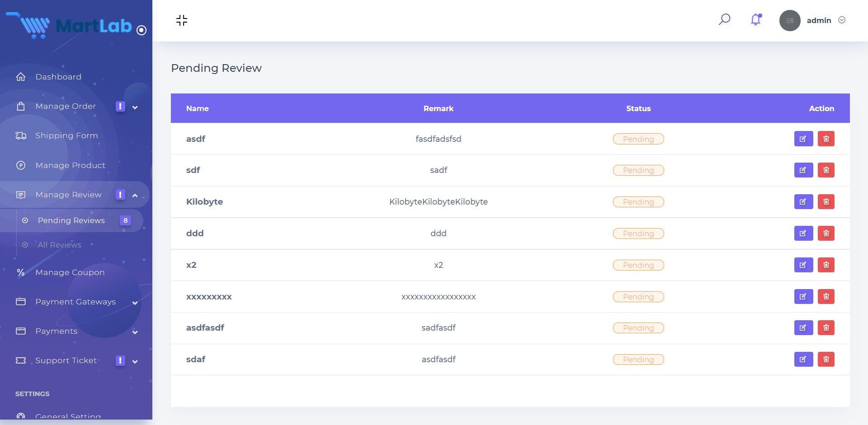Screen dimensions: 868x425
Task: Delete the Kilobyte review
Action: (826, 202)
